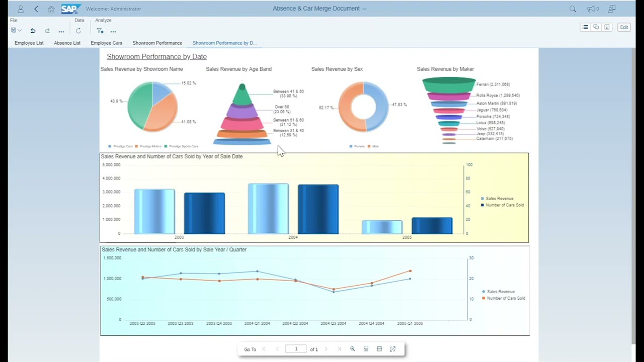The image size is (644, 362).
Task: Open the Home page icon
Action: pyautogui.click(x=51, y=9)
